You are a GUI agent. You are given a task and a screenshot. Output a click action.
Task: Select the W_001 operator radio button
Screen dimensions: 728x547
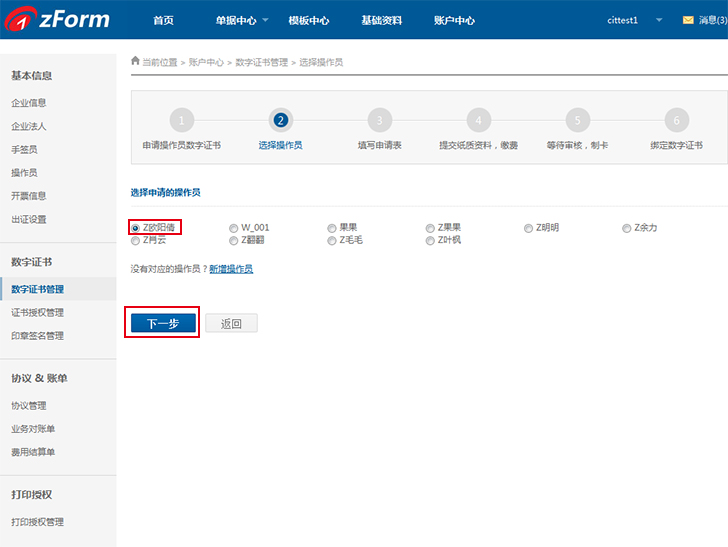click(234, 228)
